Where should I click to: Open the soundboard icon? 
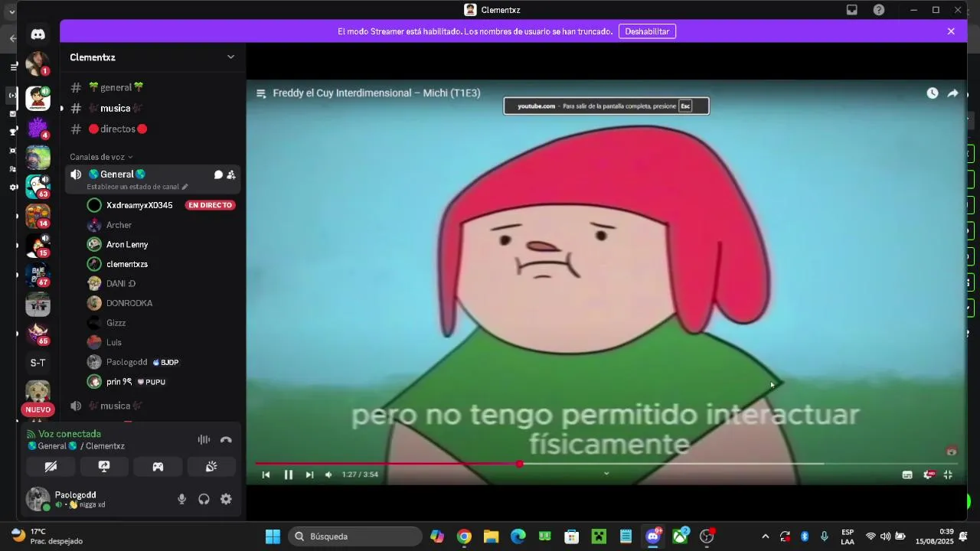click(x=211, y=466)
